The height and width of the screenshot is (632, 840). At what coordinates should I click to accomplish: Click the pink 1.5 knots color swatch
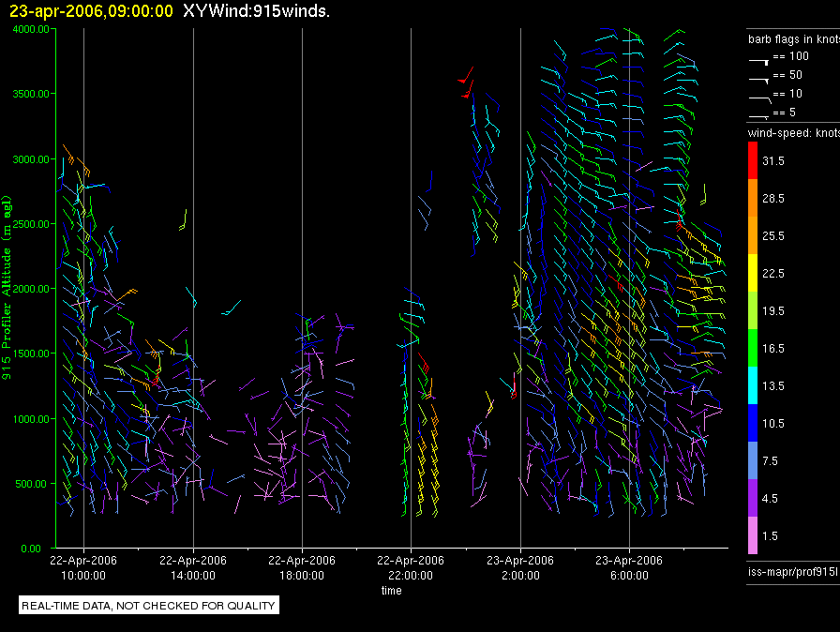tap(754, 535)
